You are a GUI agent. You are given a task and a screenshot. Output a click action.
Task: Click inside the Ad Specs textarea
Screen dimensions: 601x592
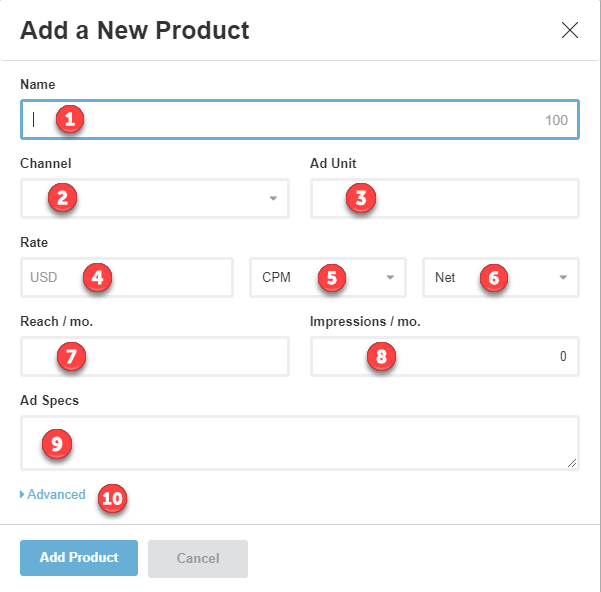(300, 443)
